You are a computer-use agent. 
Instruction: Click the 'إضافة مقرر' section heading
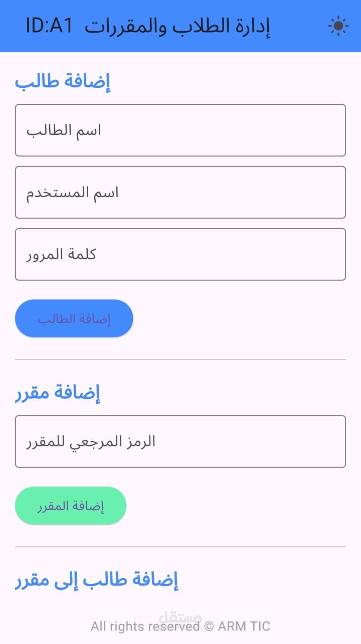58,393
